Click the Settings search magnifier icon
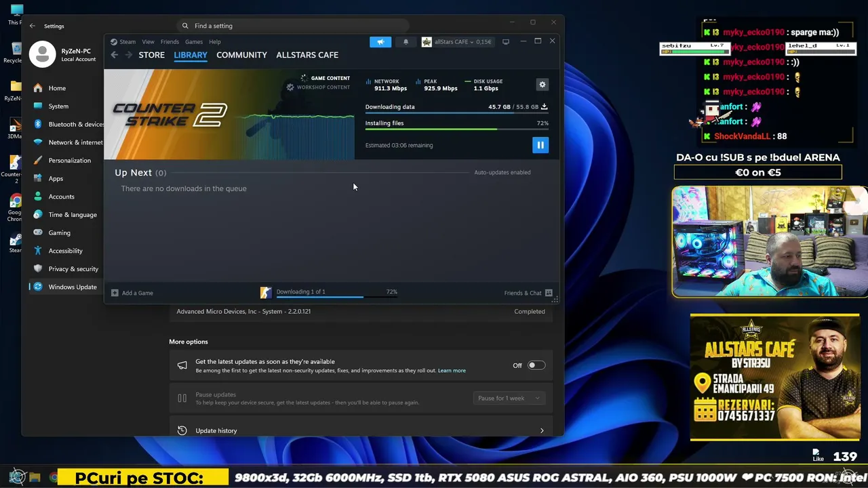868x488 pixels. pos(185,26)
